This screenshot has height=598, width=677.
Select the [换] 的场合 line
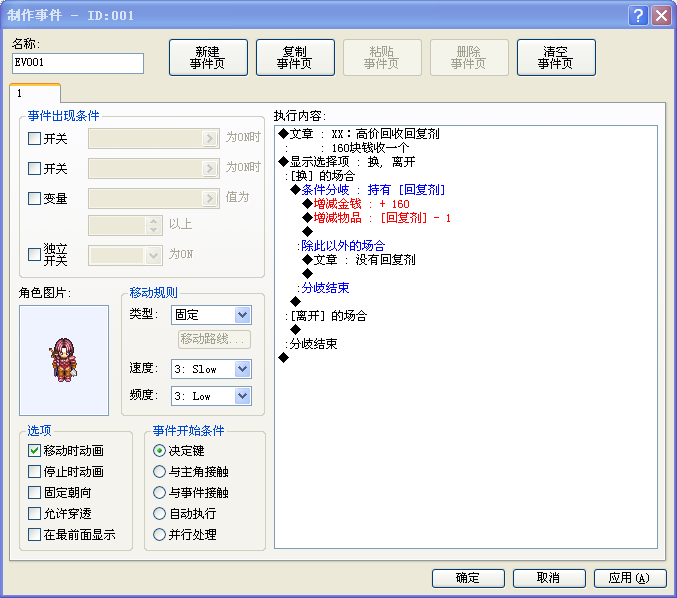pyautogui.click(x=320, y=176)
